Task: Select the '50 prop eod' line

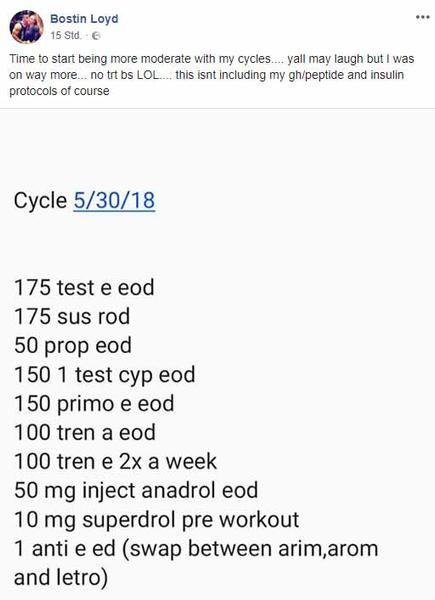Action: (x=73, y=346)
